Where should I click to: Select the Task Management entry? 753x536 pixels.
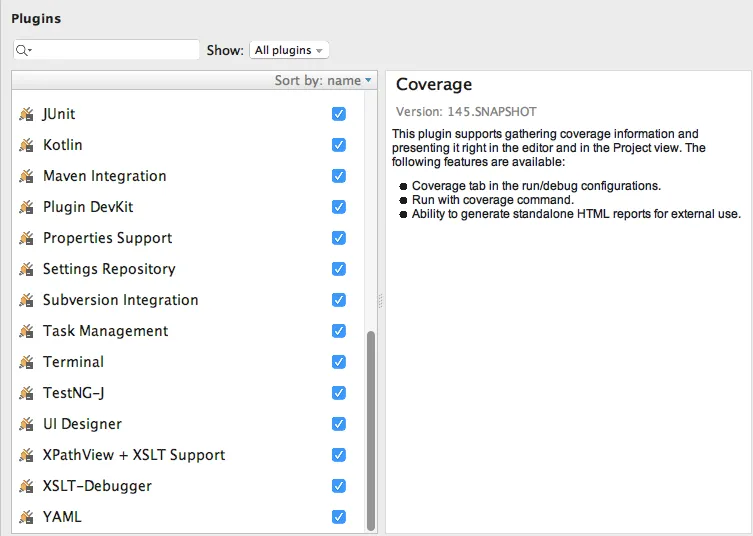[x=188, y=331]
